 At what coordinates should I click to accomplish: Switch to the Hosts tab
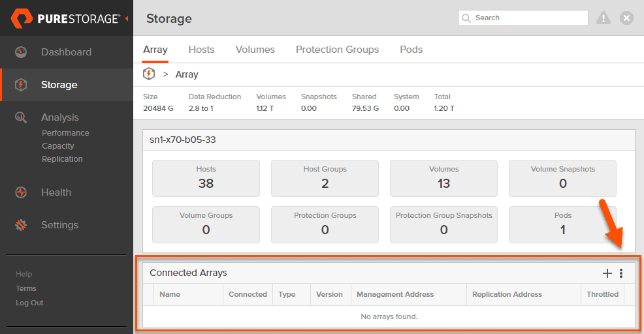201,50
